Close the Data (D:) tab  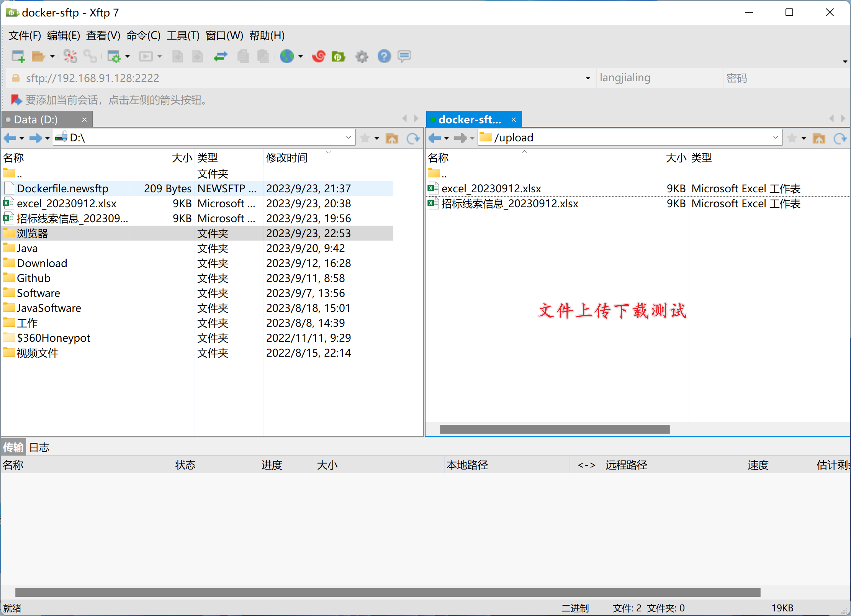84,120
